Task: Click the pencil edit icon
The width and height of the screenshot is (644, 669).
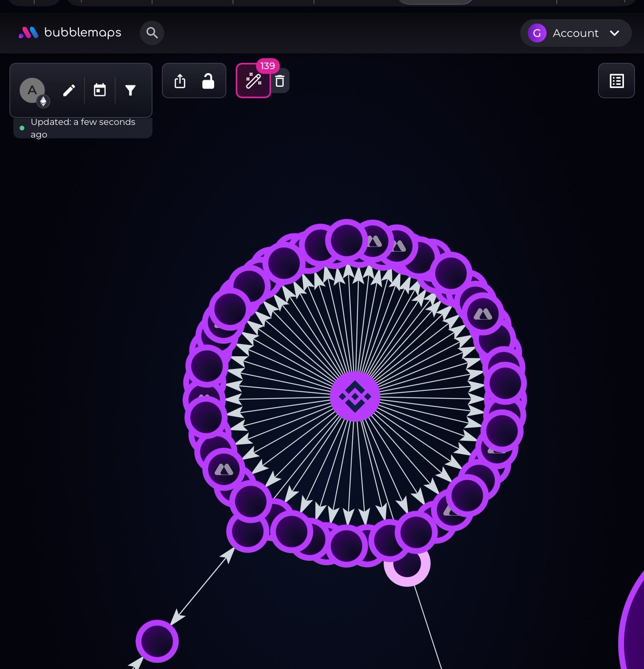Action: (x=69, y=90)
